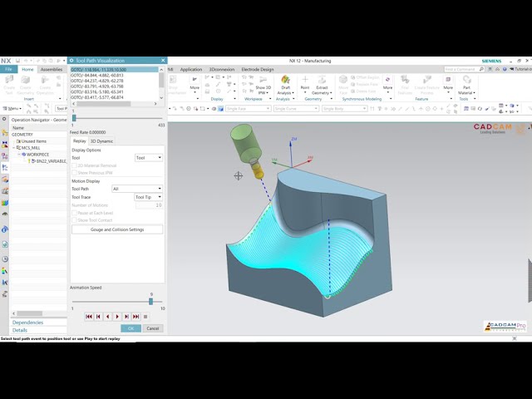Expand the Dependencies panel
532x399 pixels.
click(27, 323)
